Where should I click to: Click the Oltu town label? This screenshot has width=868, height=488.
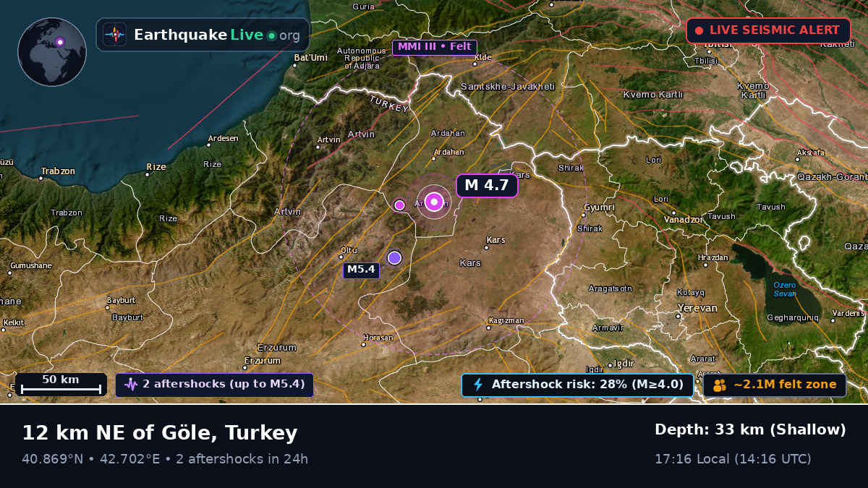(348, 251)
